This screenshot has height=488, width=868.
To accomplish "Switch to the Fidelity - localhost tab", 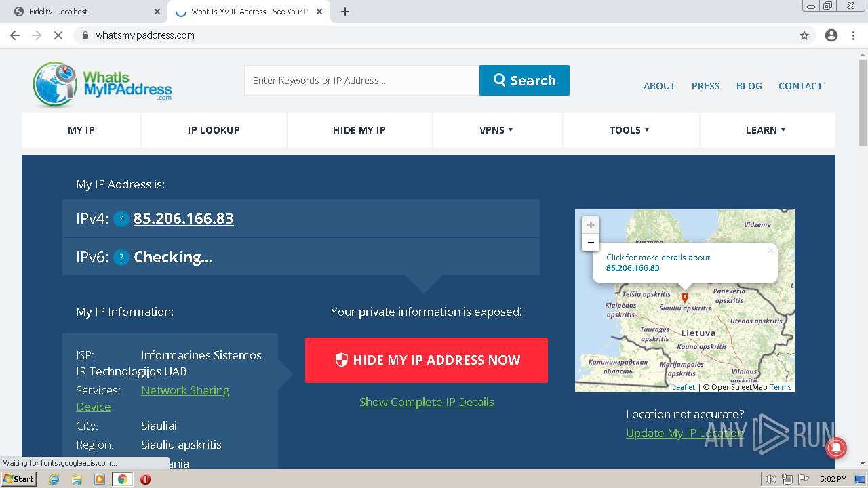I will 83,12.
